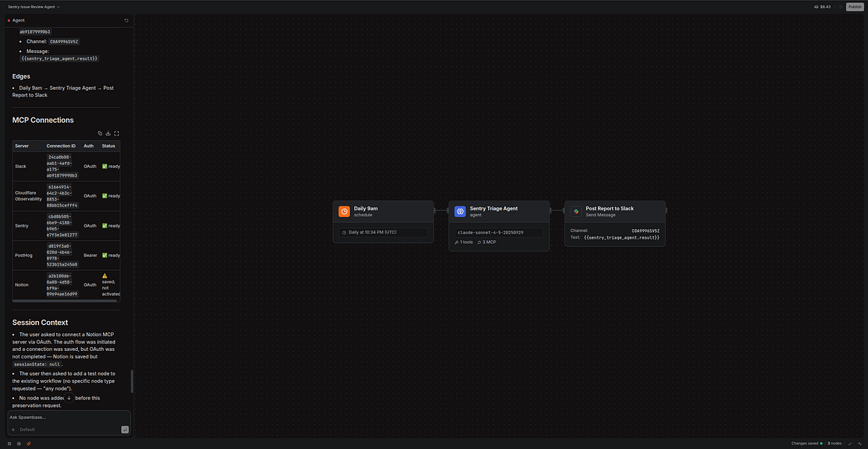This screenshot has width=868, height=449.
Task: Open the grid apps icon in bottom bar
Action: [x=10, y=444]
